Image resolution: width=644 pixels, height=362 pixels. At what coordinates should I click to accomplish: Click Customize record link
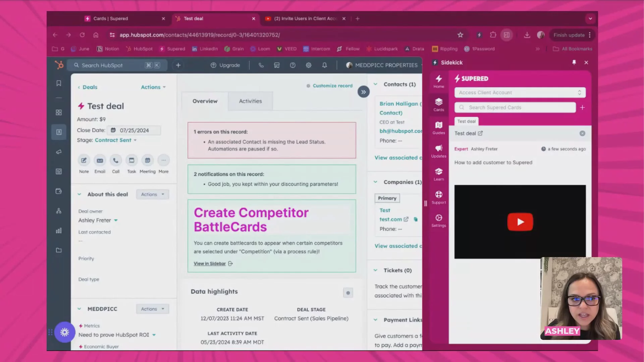pos(329,86)
